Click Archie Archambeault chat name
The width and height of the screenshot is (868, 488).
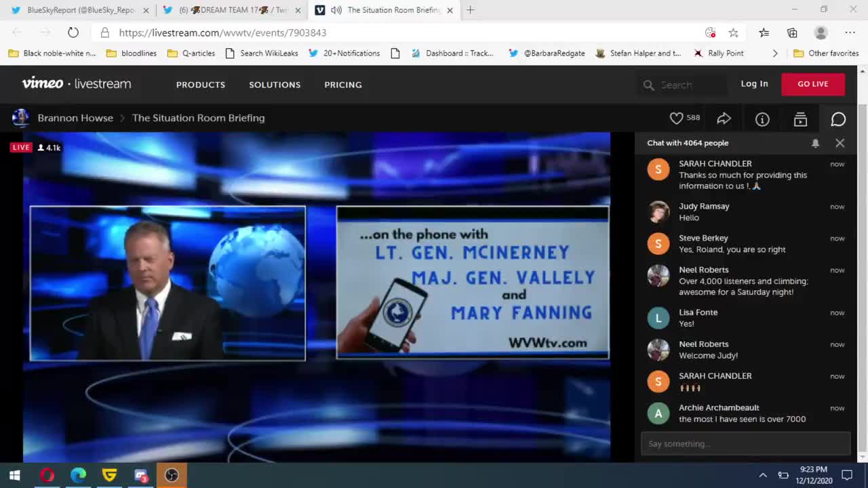[719, 408]
